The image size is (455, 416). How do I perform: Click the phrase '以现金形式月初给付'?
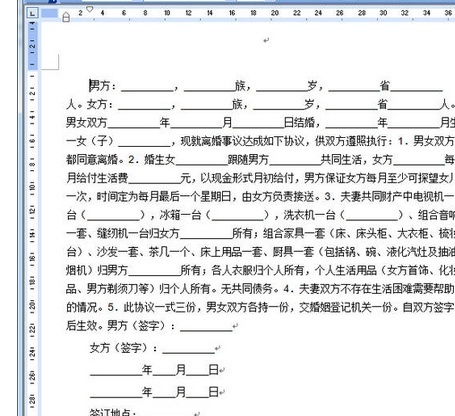(x=247, y=178)
